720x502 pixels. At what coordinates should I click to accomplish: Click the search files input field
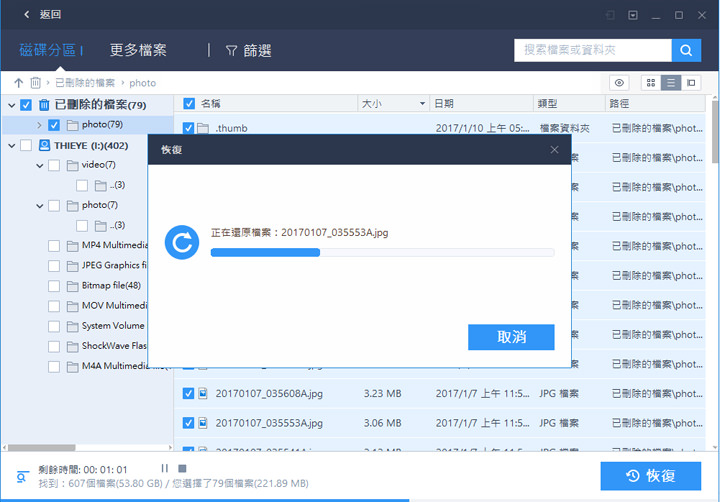[592, 50]
